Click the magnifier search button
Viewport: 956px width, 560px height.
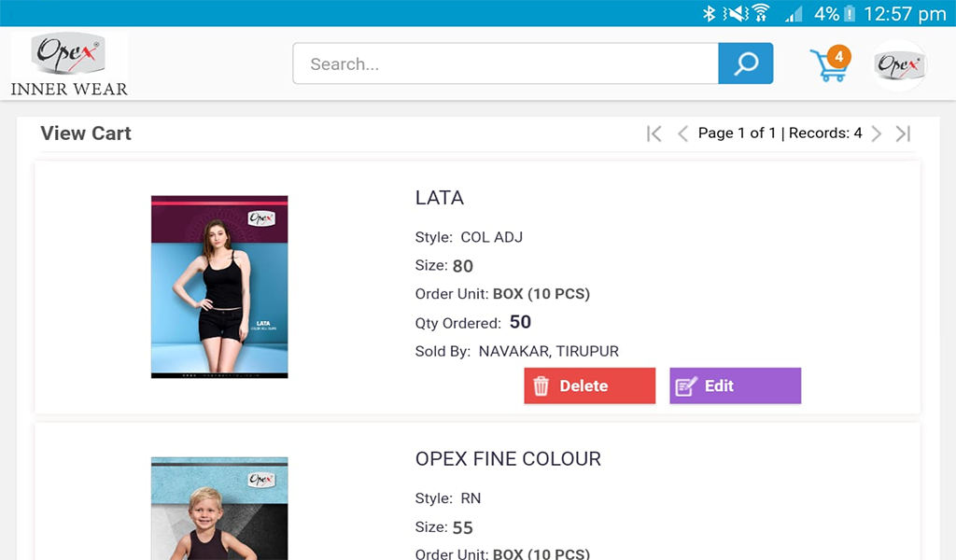point(746,63)
